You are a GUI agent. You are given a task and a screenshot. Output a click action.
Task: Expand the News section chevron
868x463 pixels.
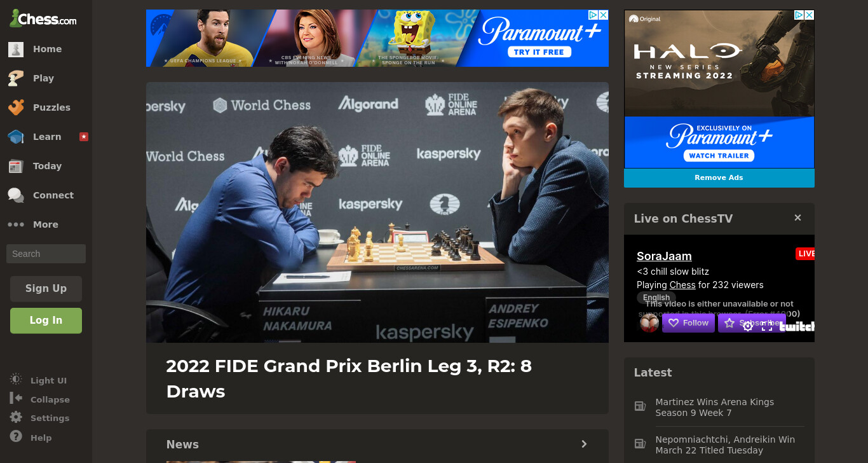coord(584,444)
